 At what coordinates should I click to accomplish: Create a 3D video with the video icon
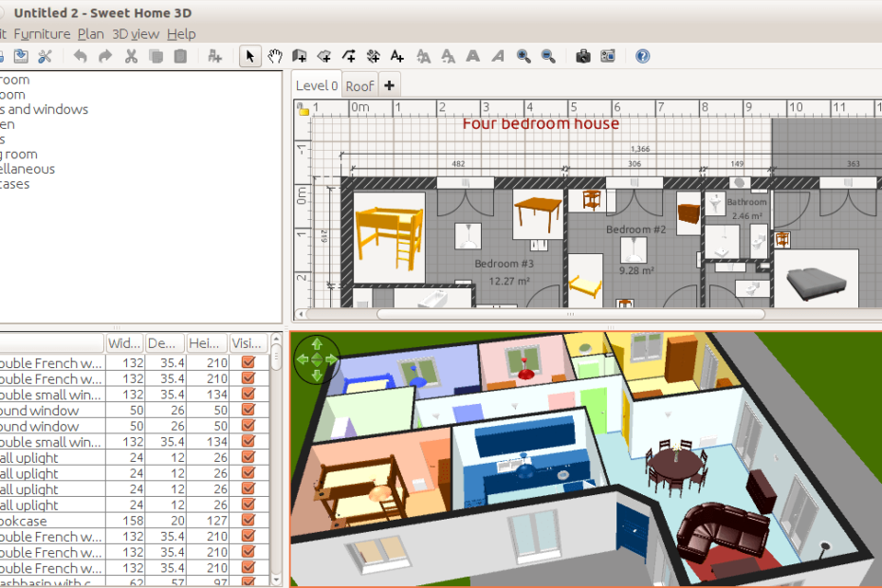point(608,56)
